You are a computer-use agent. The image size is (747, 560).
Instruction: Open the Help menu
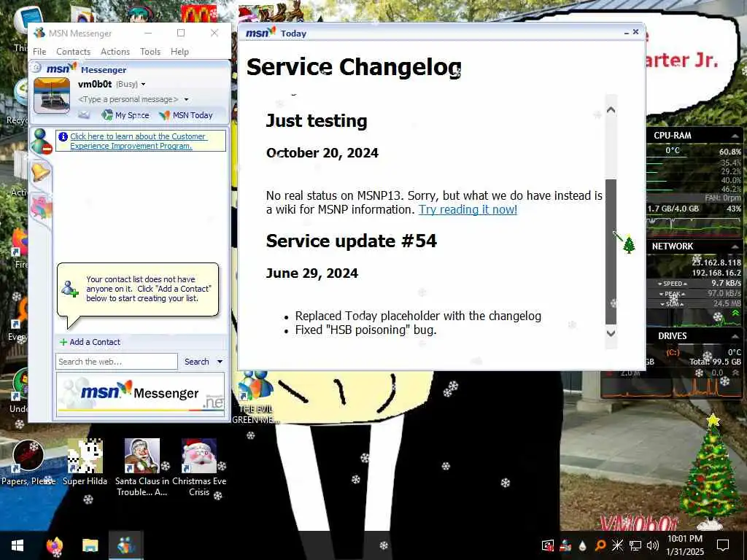tap(179, 52)
